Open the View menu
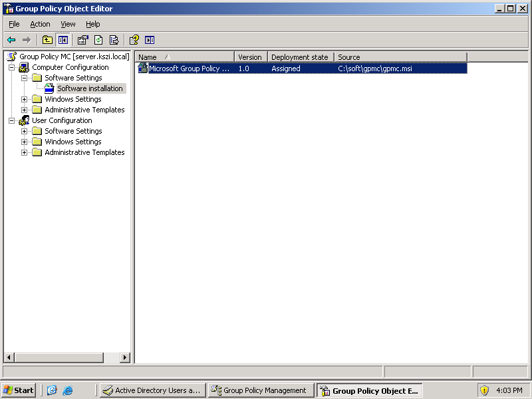The width and height of the screenshot is (532, 399). [68, 24]
